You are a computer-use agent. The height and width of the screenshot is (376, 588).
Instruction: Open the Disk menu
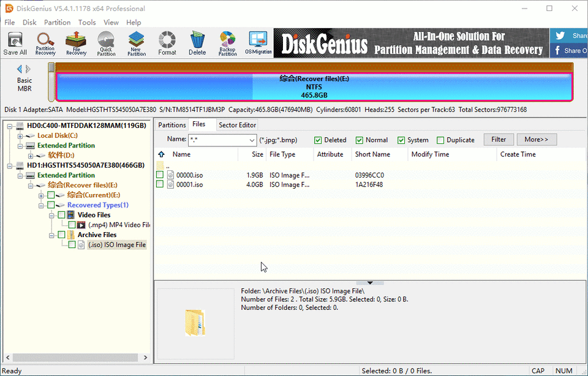pyautogui.click(x=29, y=23)
